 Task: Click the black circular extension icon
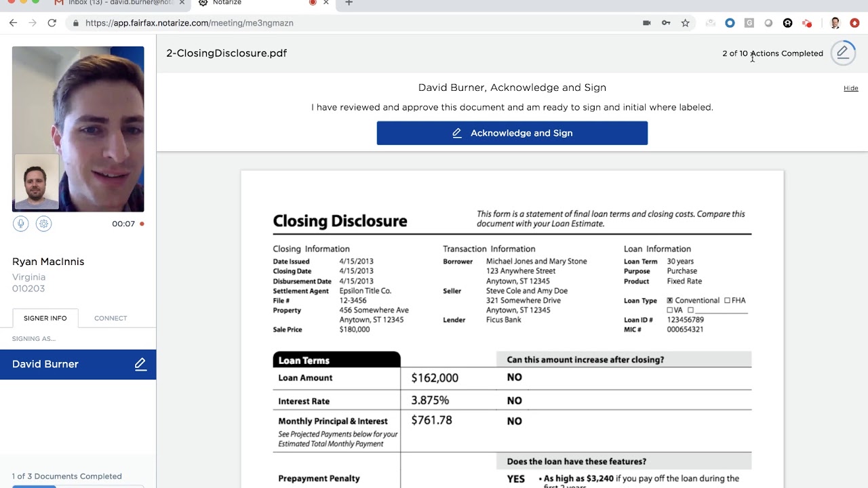[x=787, y=23]
